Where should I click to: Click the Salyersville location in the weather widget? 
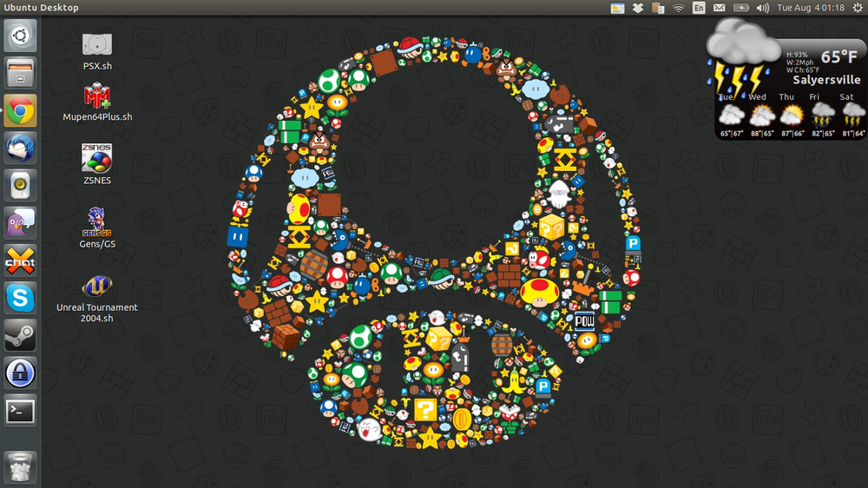tap(826, 80)
